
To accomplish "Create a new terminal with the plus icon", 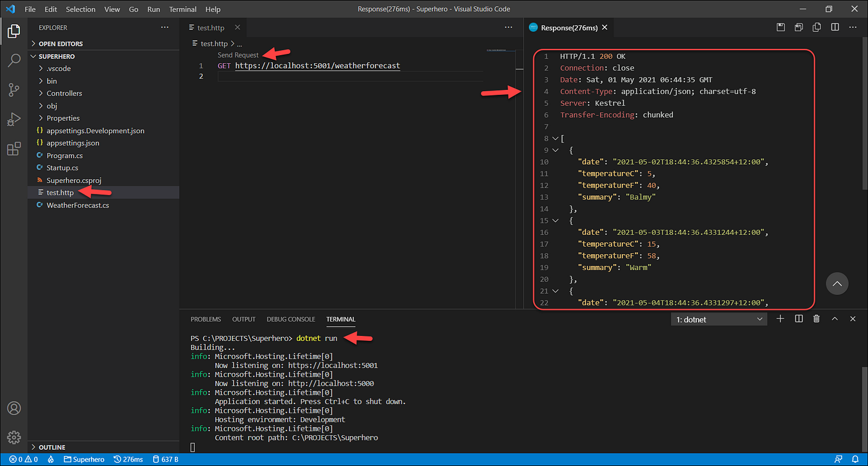I will pyautogui.click(x=780, y=318).
